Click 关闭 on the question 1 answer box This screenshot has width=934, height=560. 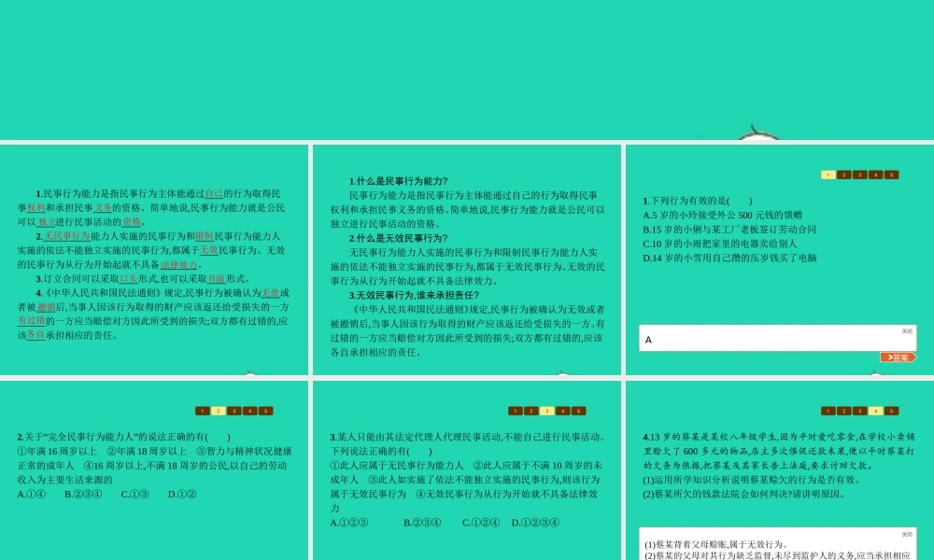tap(907, 331)
